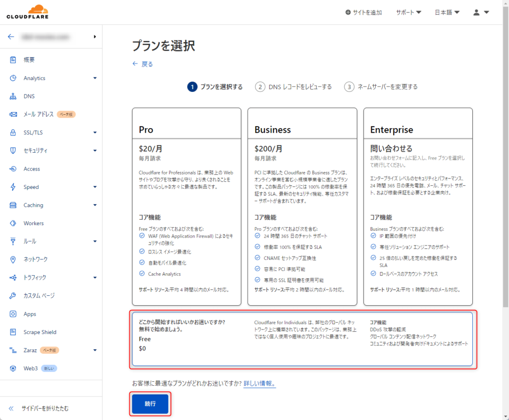Image resolution: width=509 pixels, height=420 pixels.
Task: Click the blue 続行 button
Action: pyautogui.click(x=150, y=404)
